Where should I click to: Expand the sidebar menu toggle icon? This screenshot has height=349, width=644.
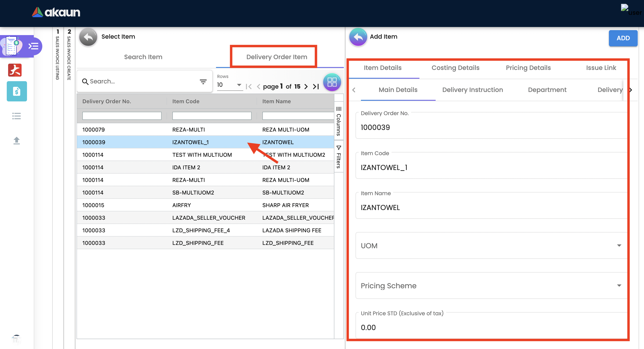coord(33,46)
